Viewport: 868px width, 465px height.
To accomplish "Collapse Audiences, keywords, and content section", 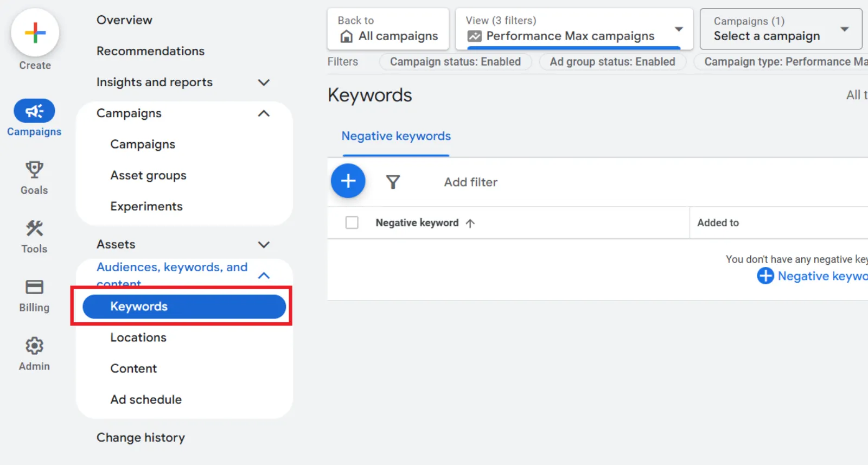I will (264, 276).
